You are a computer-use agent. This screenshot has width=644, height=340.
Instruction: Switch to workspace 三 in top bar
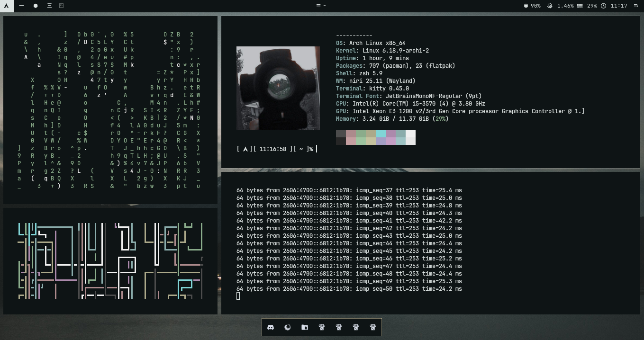[x=49, y=6]
